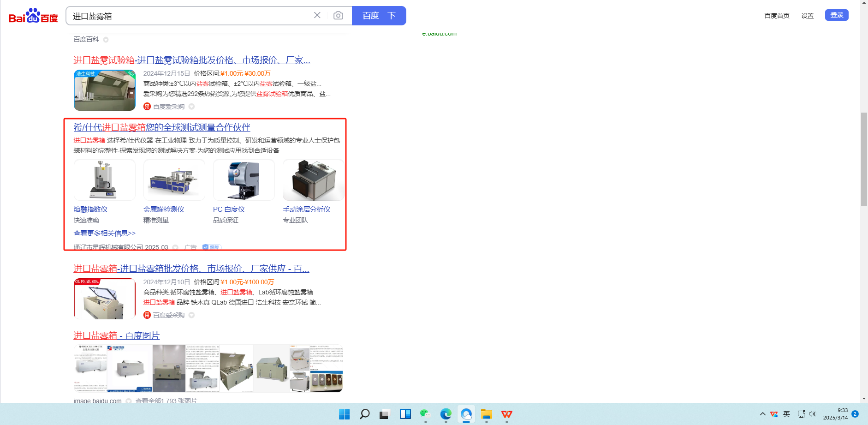Click the 百度一下 search button

[379, 16]
